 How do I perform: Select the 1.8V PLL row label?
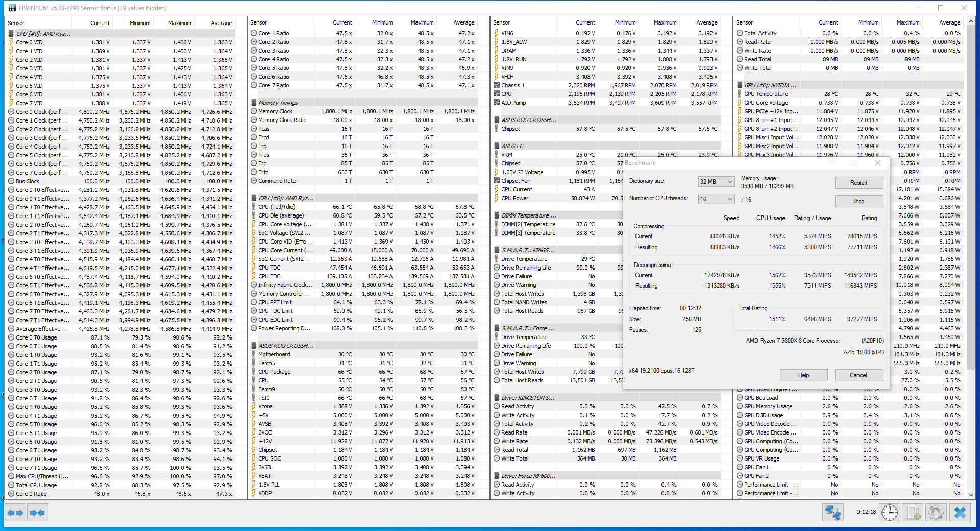coord(269,485)
